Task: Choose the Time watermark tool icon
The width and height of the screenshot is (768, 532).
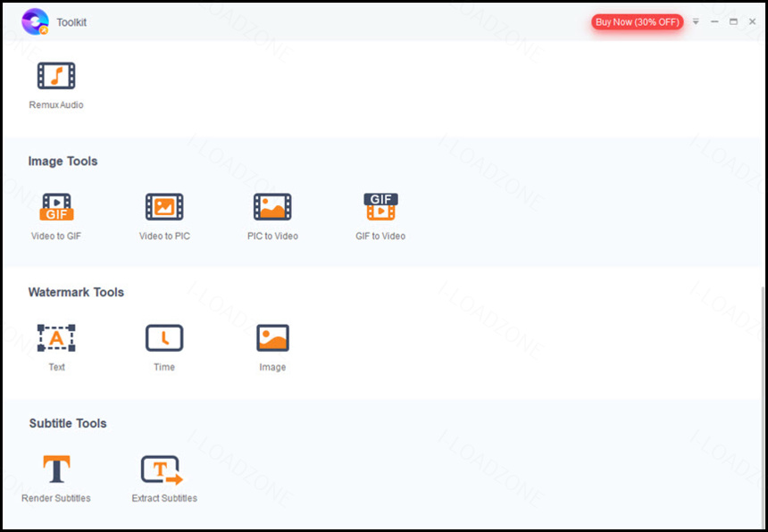Action: 164,337
